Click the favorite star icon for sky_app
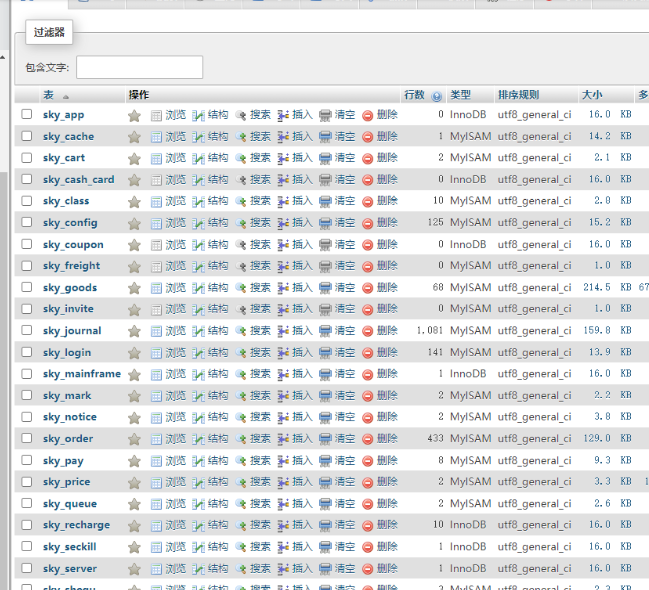 coord(134,115)
